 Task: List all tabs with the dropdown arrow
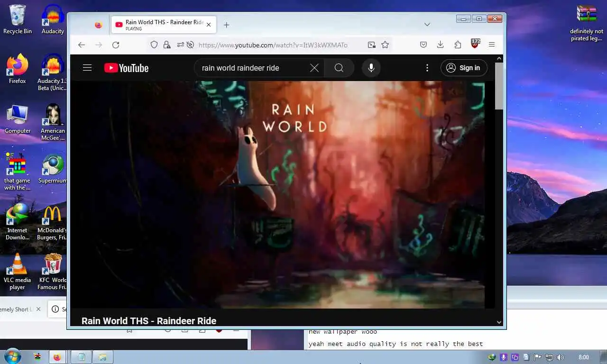tap(427, 25)
